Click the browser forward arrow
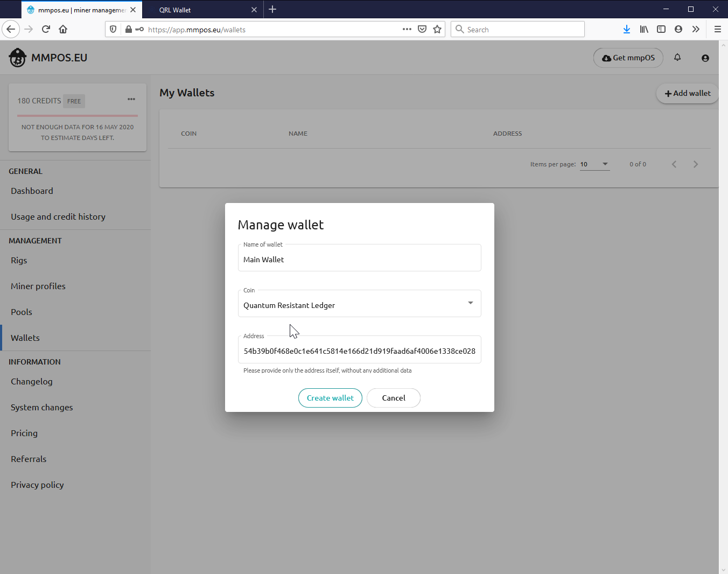 click(x=29, y=29)
